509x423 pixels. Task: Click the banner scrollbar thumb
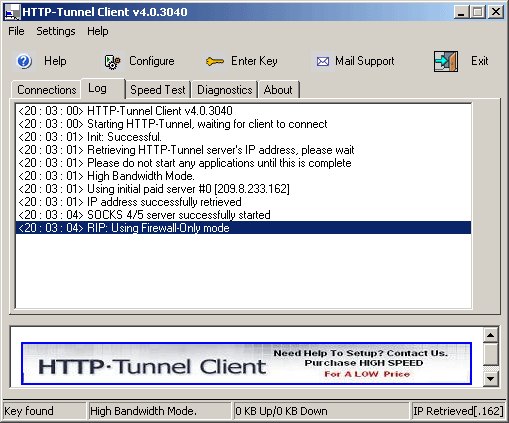click(491, 354)
